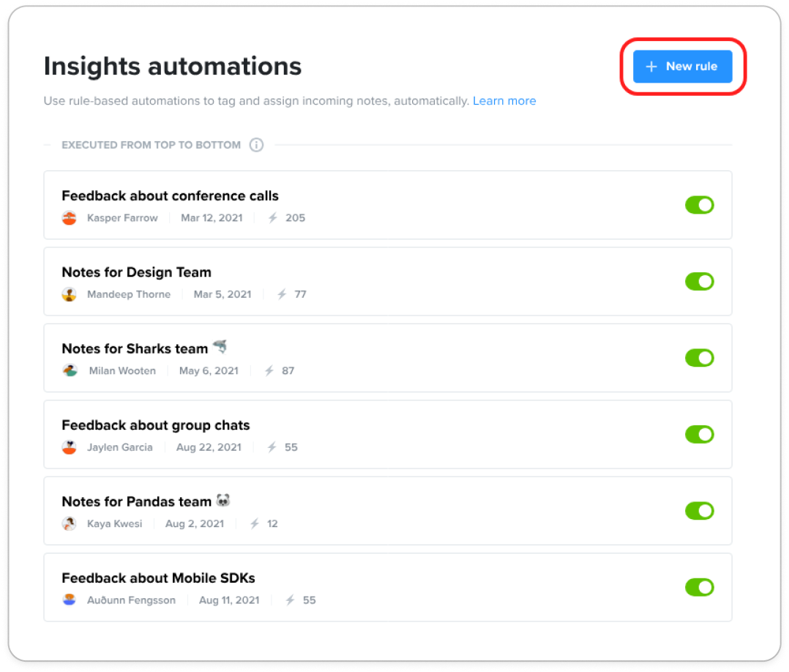Open the Notes for Pandas team rule
The width and height of the screenshot is (789, 672).
[387, 511]
